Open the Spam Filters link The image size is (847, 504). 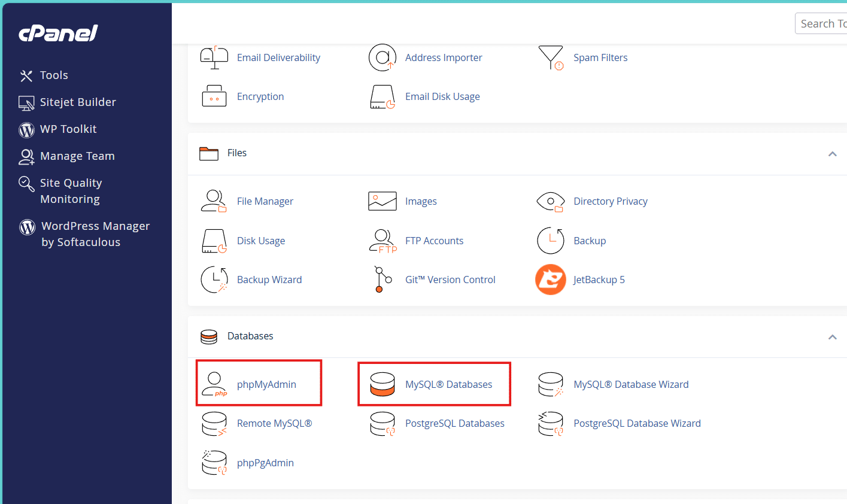pos(600,57)
